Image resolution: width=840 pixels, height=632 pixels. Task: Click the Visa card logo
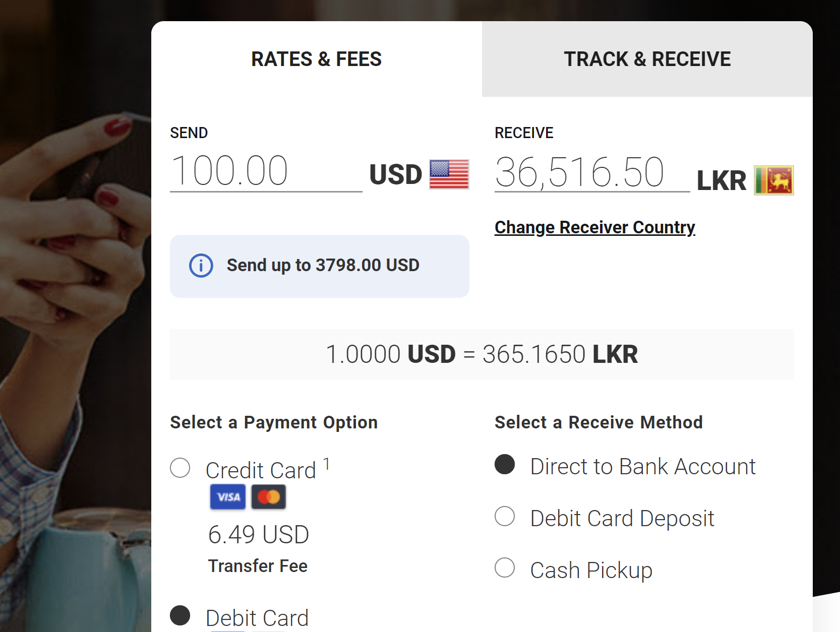(228, 497)
